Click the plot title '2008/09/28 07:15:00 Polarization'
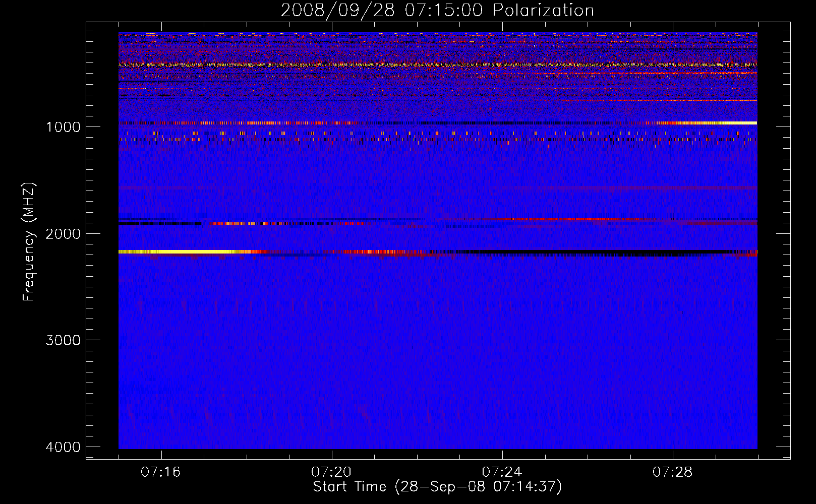Screen dimensions: 816x504 pos(437,10)
